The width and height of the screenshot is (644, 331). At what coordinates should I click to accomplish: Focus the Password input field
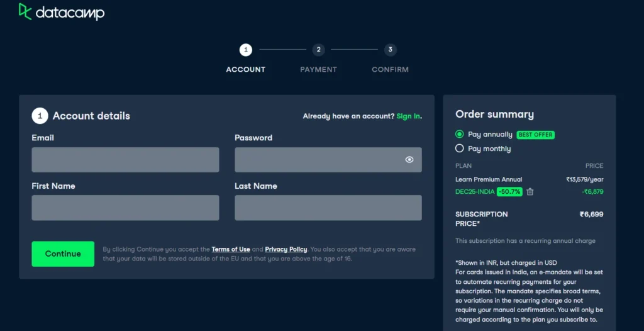(x=318, y=160)
